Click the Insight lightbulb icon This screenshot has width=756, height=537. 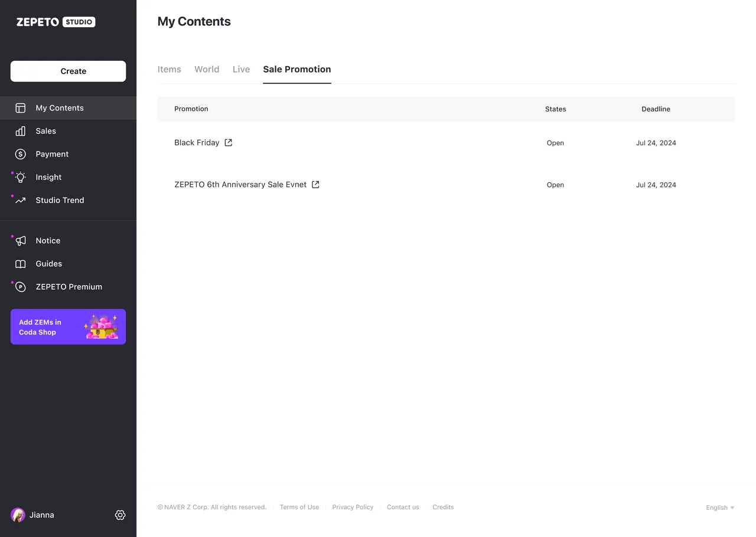pyautogui.click(x=21, y=177)
